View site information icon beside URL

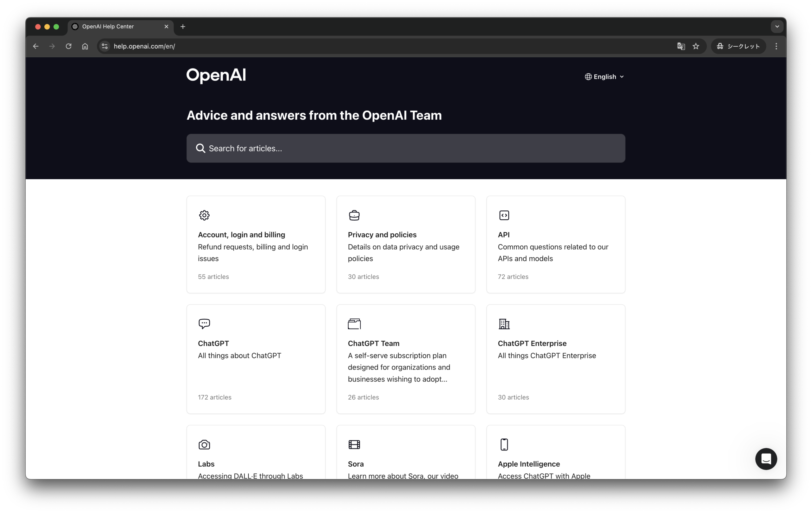[105, 46]
